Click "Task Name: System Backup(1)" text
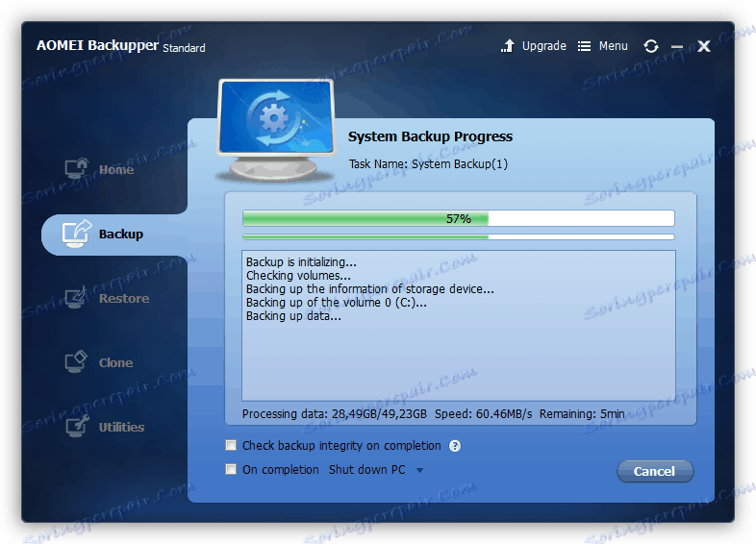This screenshot has height=544, width=756. point(428,164)
